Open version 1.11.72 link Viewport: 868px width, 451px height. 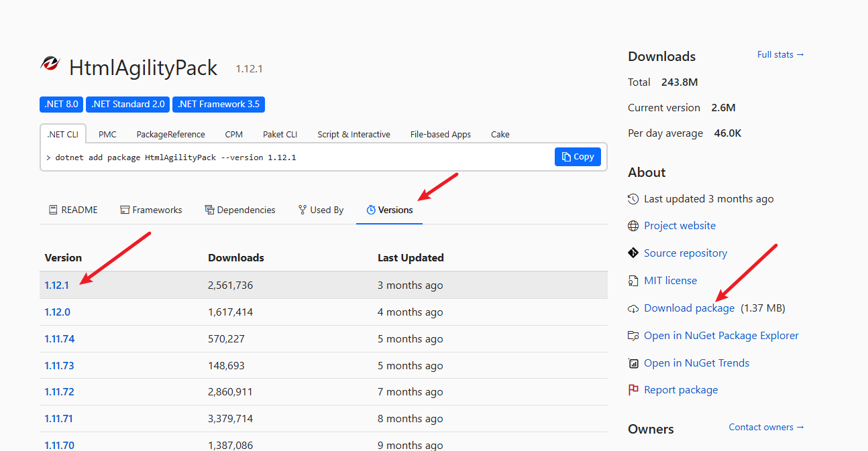(x=60, y=392)
